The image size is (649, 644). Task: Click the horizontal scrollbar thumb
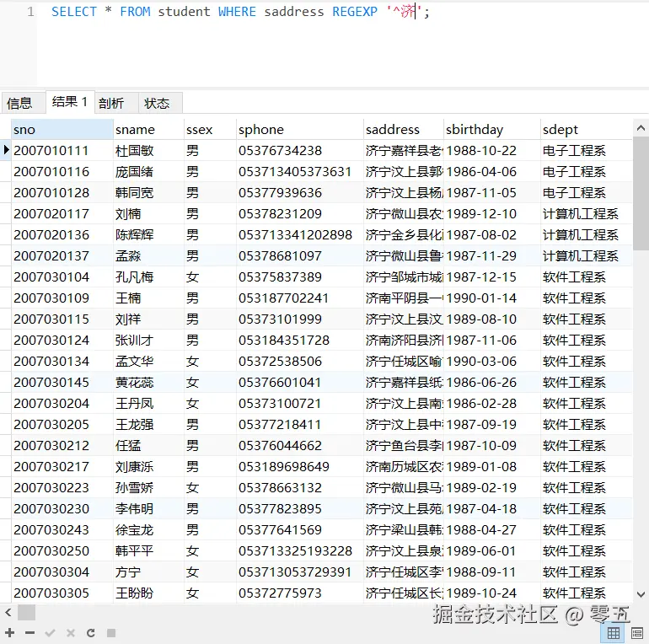26,612
